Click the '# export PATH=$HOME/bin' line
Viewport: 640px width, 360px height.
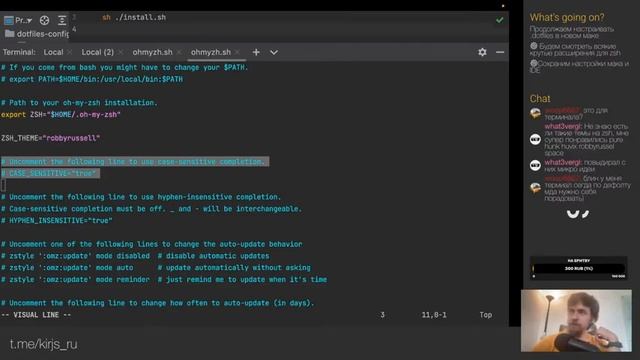pos(92,79)
